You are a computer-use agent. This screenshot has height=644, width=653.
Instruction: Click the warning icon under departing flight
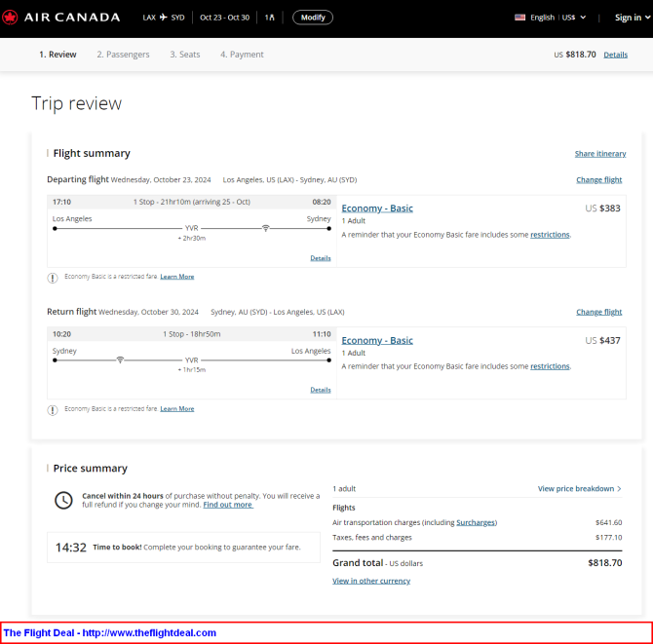[x=53, y=278]
